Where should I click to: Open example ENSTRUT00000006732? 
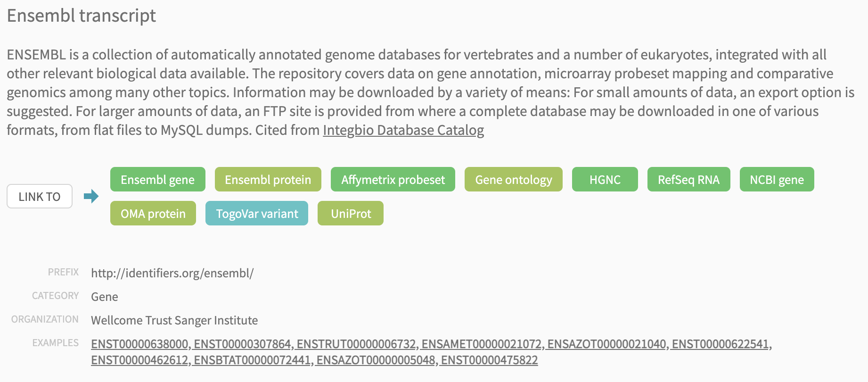(x=357, y=344)
